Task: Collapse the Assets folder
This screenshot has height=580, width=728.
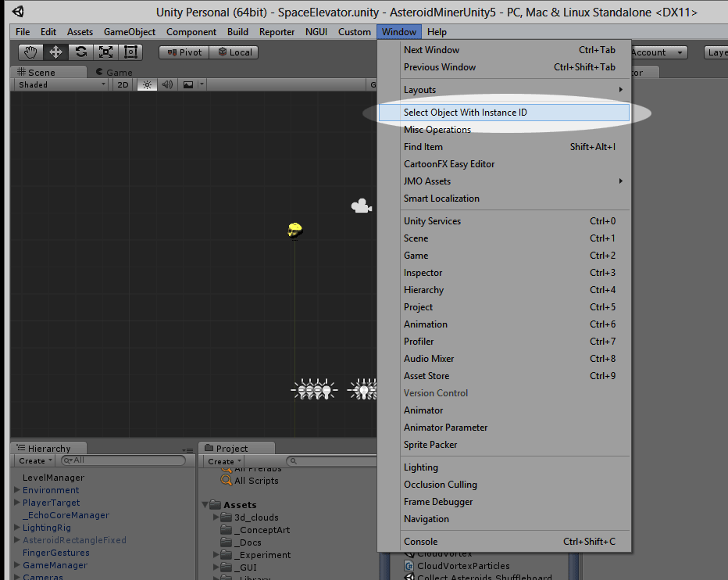Action: tap(205, 505)
